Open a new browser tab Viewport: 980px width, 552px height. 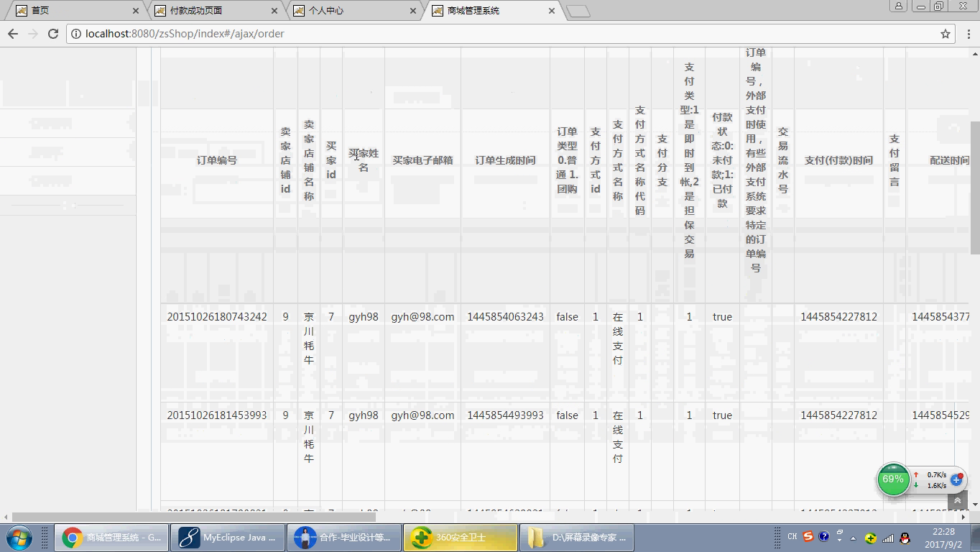(578, 11)
